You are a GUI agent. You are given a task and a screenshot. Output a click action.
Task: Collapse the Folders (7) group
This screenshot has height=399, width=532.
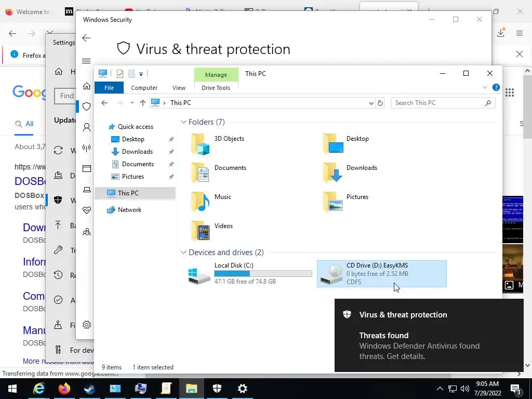click(183, 122)
